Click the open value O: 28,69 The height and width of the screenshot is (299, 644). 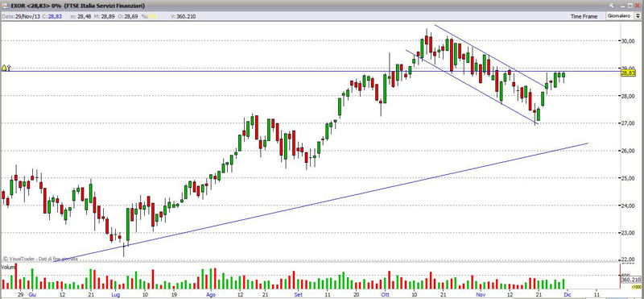pos(128,16)
